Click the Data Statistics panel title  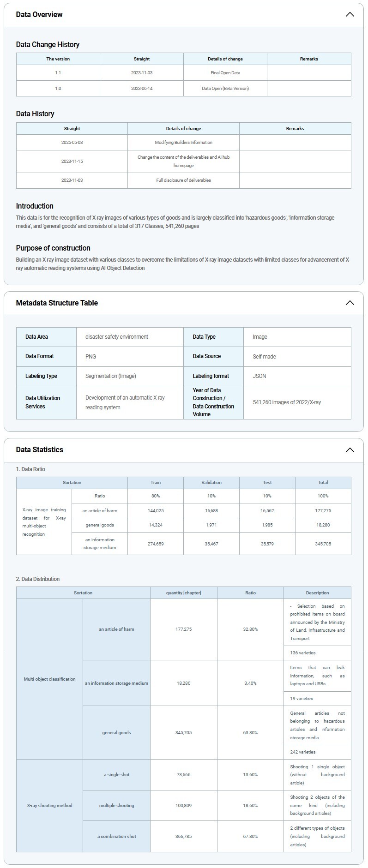[x=40, y=450]
